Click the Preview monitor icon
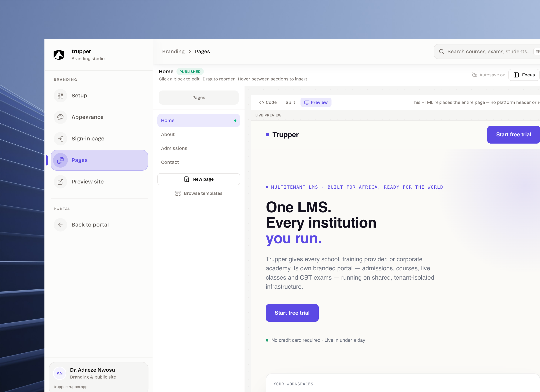540x392 pixels. 307,103
